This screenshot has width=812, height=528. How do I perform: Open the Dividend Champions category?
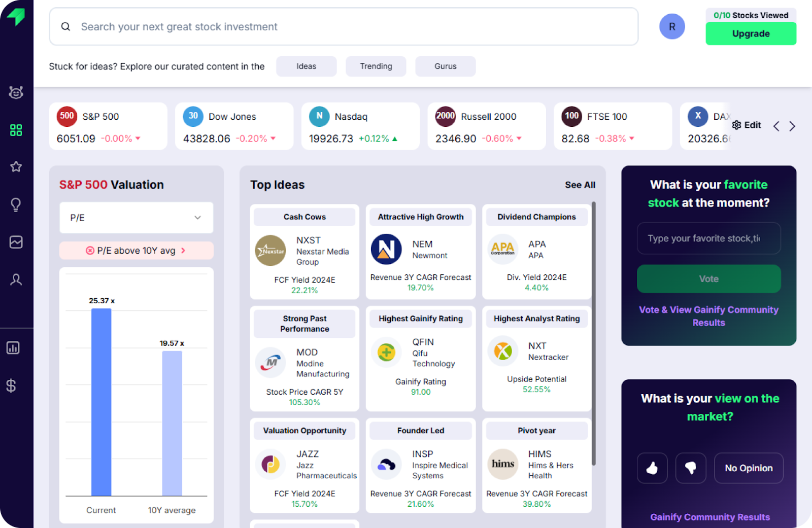point(537,217)
